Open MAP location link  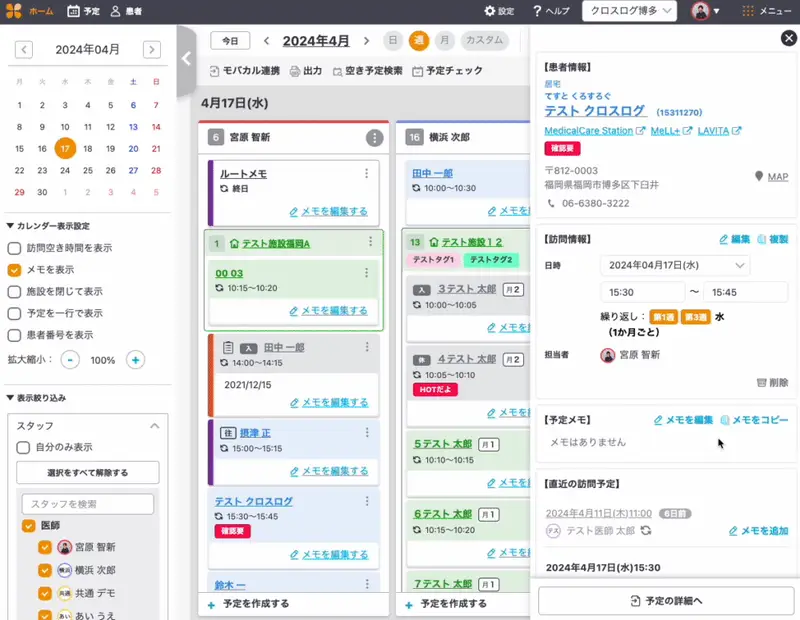click(x=772, y=177)
